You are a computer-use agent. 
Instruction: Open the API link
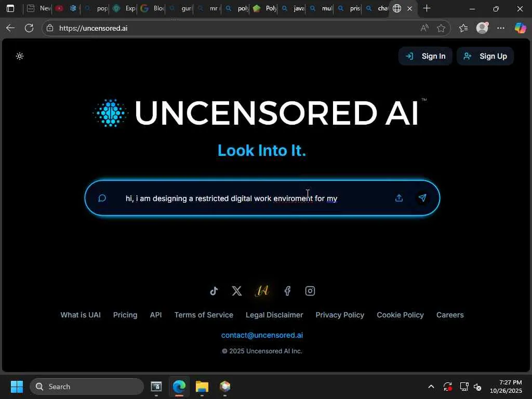156,315
